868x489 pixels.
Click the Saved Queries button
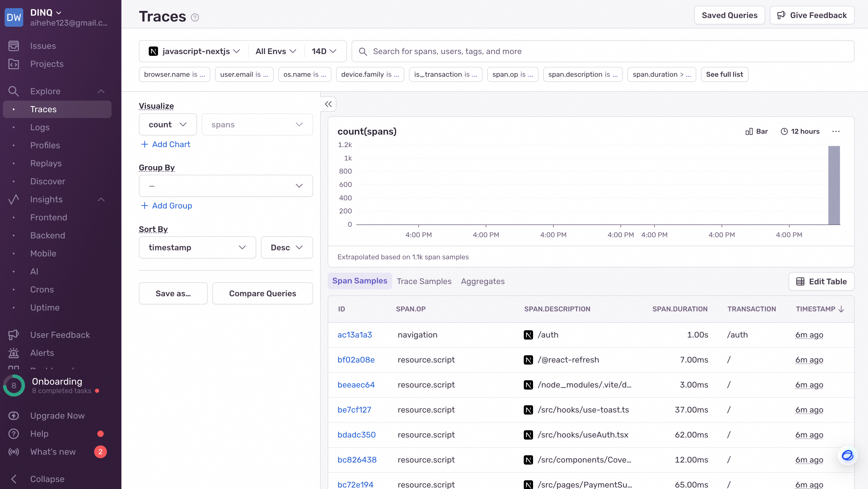(729, 15)
